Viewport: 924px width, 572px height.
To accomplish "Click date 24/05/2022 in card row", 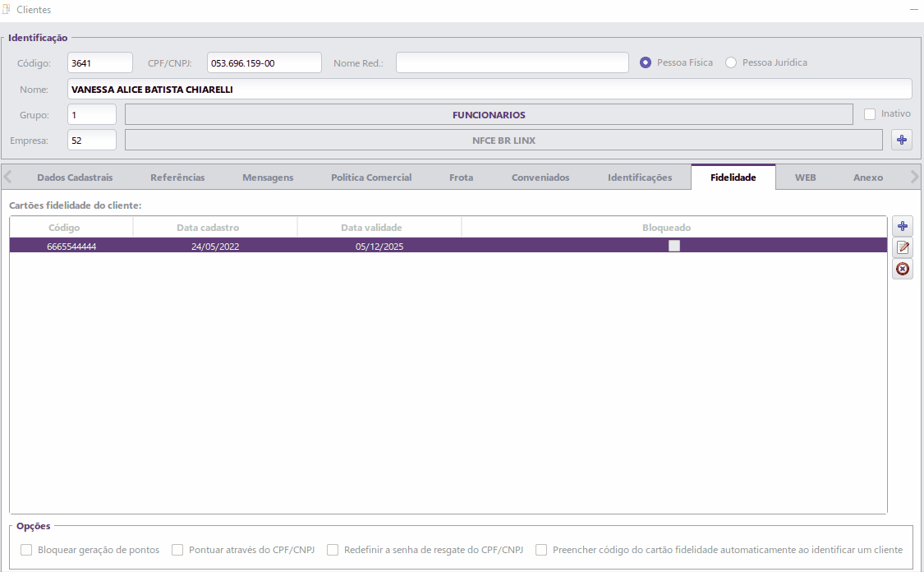I will (x=215, y=247).
